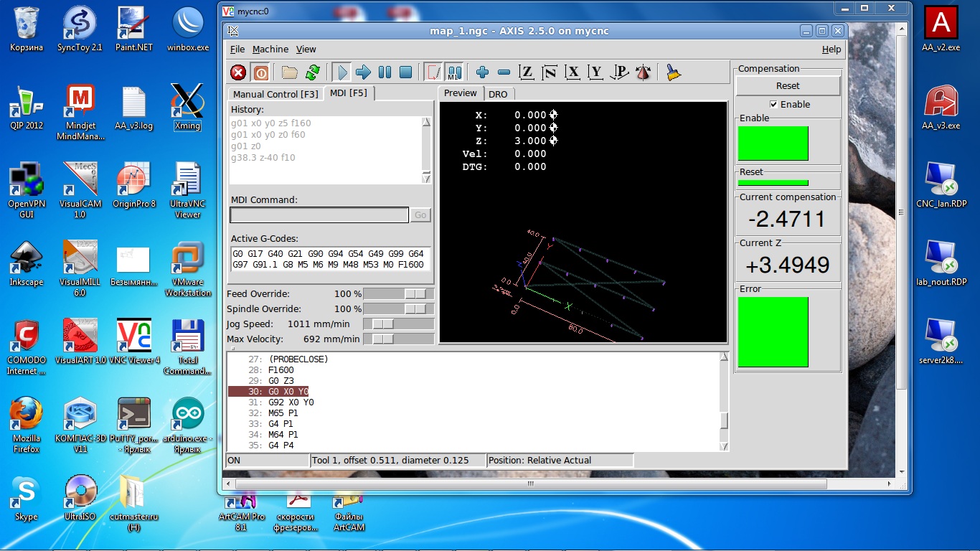Switch preview to top view Z
The image size is (980, 551).
click(x=527, y=72)
